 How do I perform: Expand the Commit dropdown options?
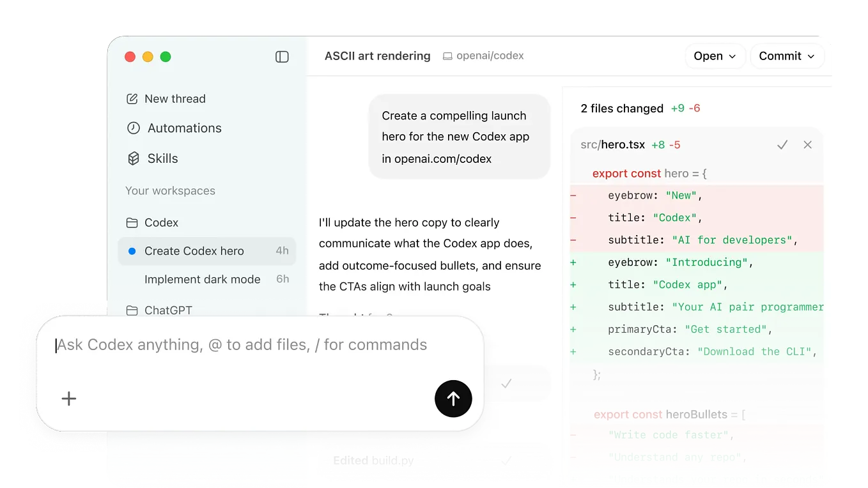(x=809, y=56)
